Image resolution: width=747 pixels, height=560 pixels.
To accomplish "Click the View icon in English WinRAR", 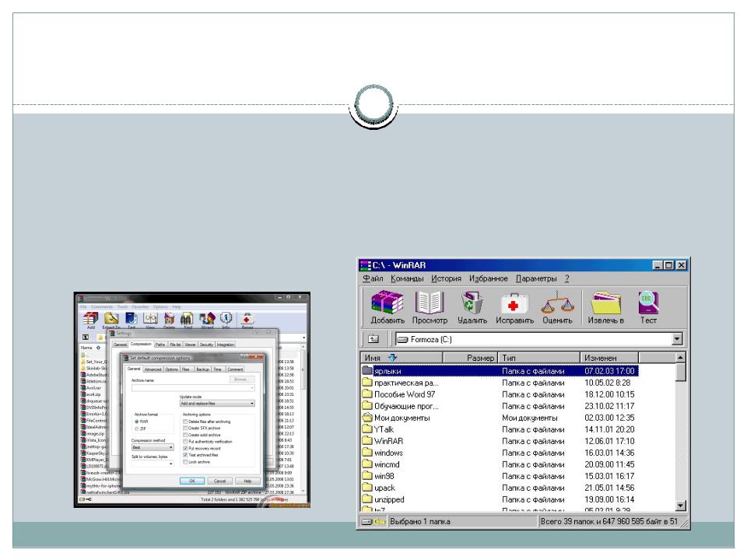I will click(150, 317).
